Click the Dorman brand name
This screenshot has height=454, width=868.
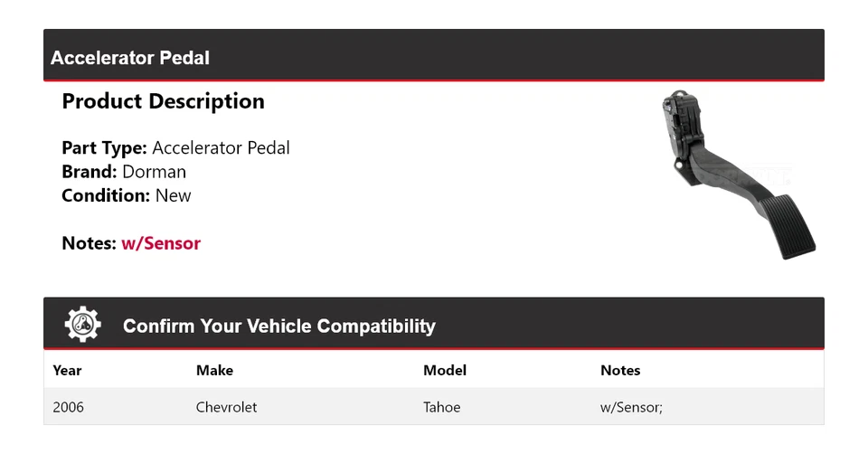pos(155,172)
